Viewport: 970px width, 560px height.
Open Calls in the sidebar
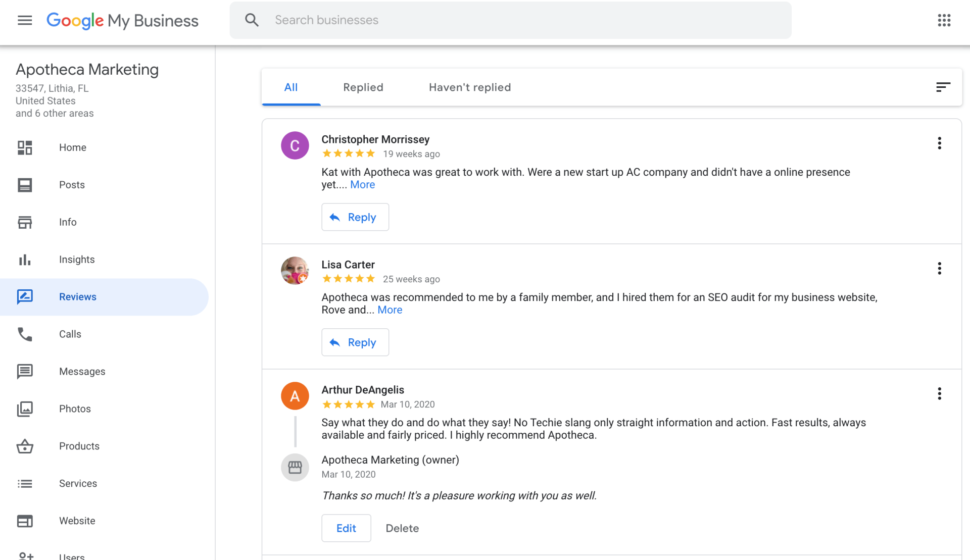104,334
